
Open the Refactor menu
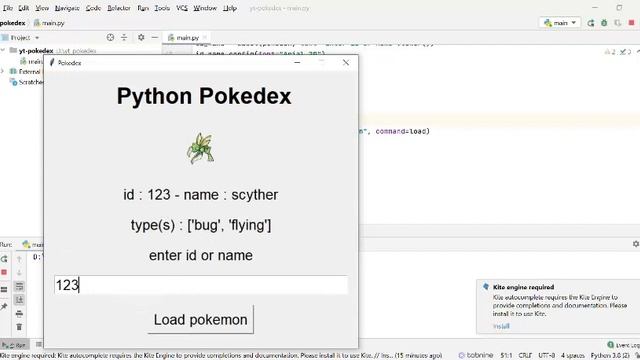(x=119, y=8)
